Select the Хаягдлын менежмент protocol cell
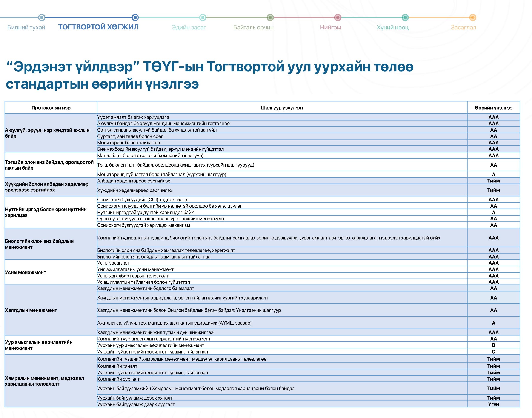Viewport: 532px width, 418px height. [31, 310]
